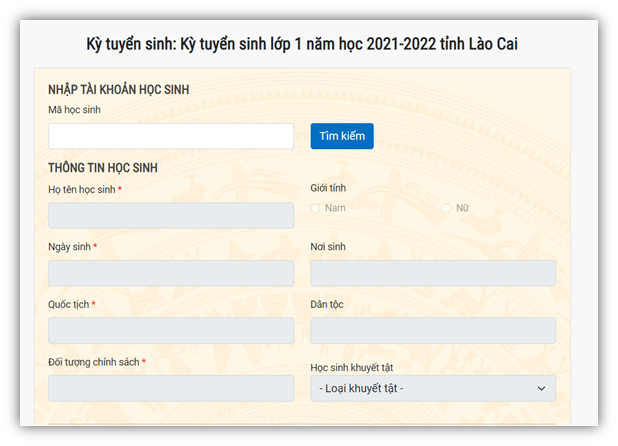Choose the Nữ gender radio button
The width and height of the screenshot is (618, 446).
447,208
